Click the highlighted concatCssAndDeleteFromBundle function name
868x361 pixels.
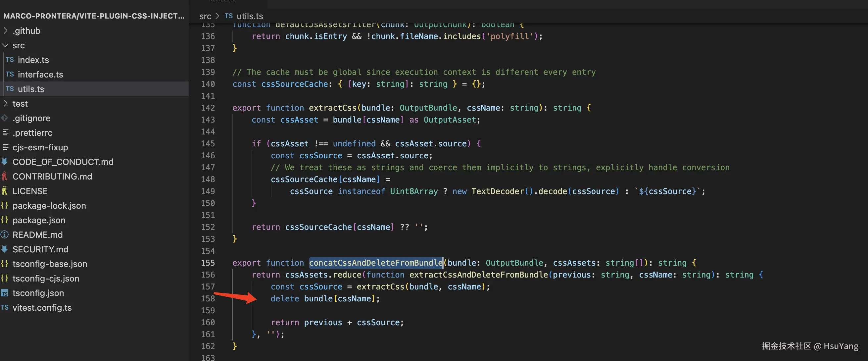[x=376, y=263]
